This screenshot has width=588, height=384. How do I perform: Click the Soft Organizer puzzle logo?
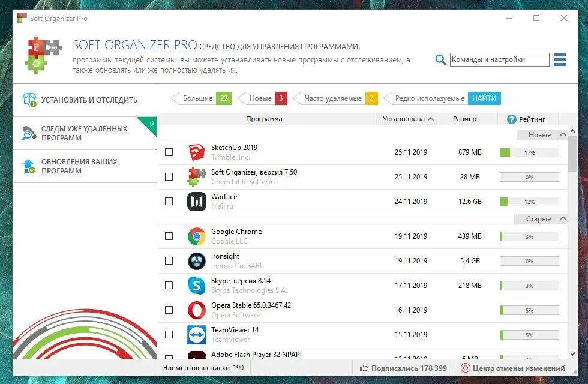(x=43, y=55)
